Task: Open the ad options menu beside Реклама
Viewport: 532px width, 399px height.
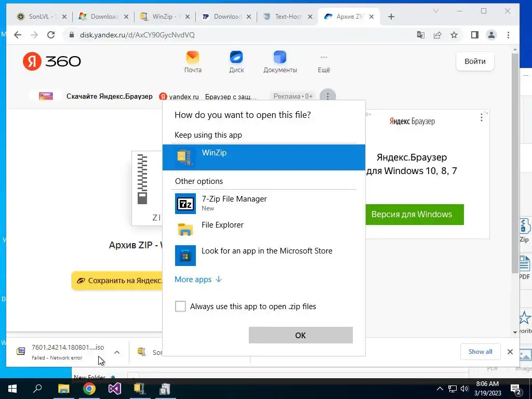Action: click(327, 96)
